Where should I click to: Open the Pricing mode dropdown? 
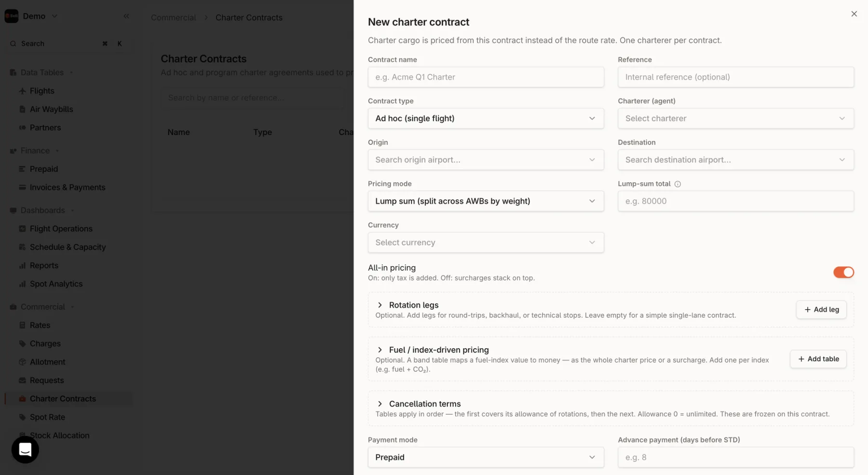[486, 201]
